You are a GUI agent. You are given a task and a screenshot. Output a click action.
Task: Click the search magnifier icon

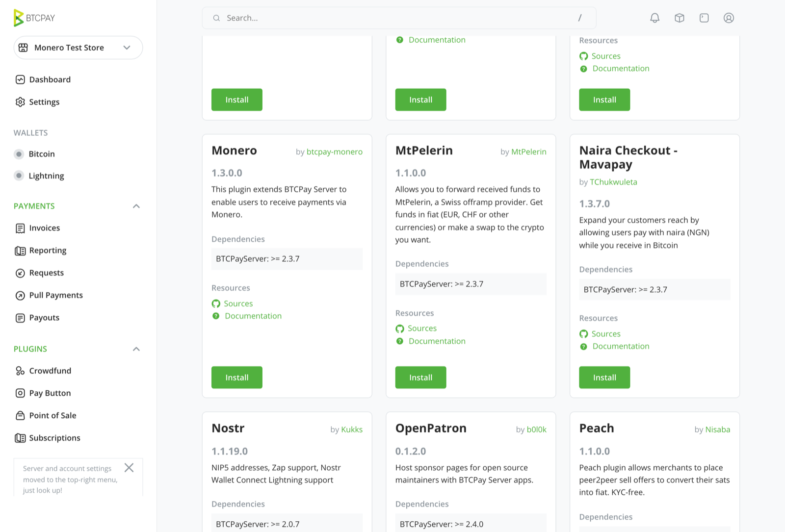click(216, 18)
